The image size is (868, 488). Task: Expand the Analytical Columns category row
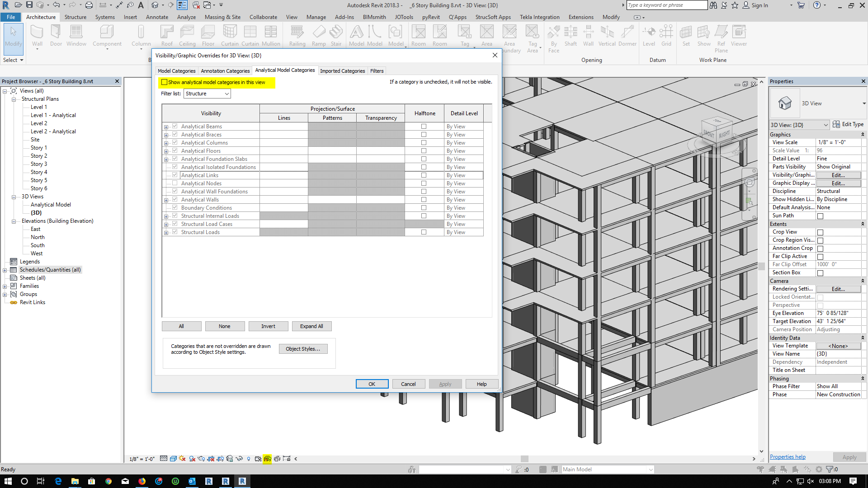pos(166,142)
